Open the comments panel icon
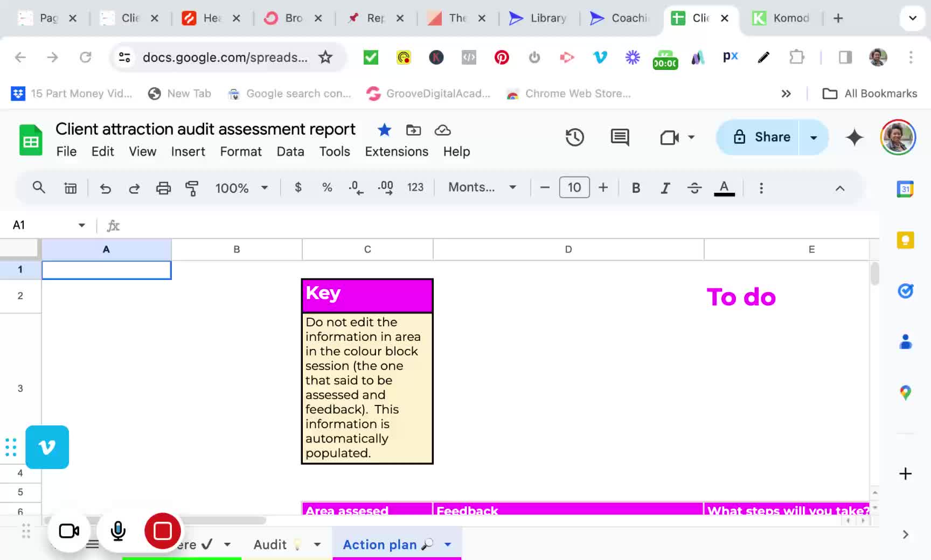The height and width of the screenshot is (560, 931). pos(620,137)
